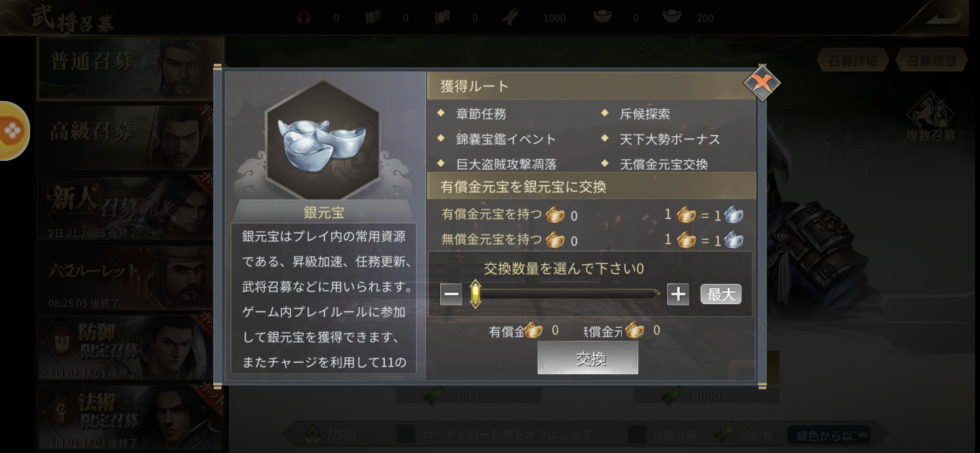Click the return arrow icon
Viewport: 980px width, 453px height.
click(943, 16)
